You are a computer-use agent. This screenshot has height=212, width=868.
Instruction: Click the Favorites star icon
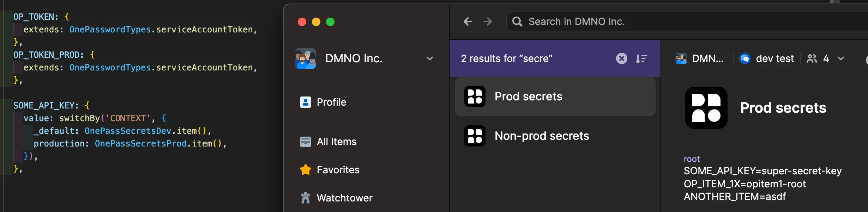click(306, 170)
